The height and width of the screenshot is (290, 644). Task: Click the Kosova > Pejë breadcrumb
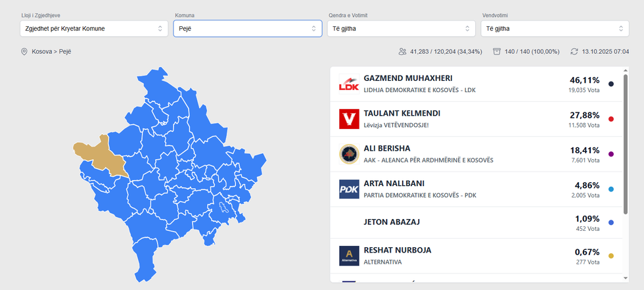click(51, 51)
